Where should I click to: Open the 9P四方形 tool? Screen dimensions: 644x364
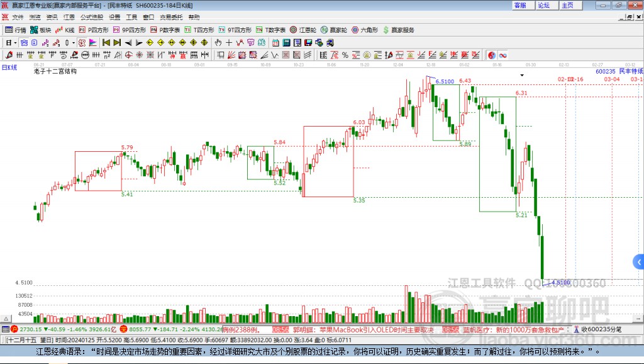tap(130, 30)
